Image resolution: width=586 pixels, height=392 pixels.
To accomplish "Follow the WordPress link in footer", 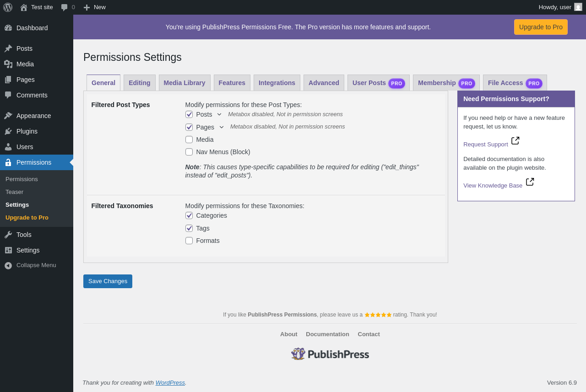I will coord(170,383).
